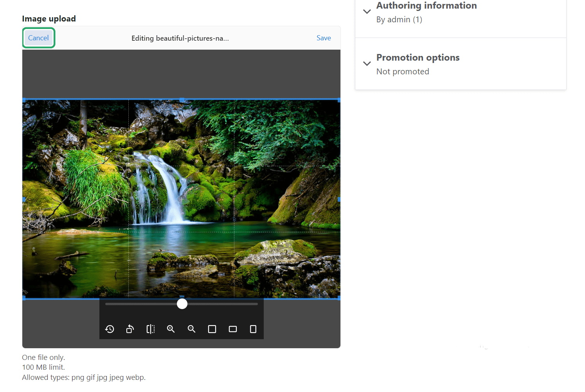585x392 pixels.
Task: Apply the portrait crop aspect ratio
Action: (253, 329)
